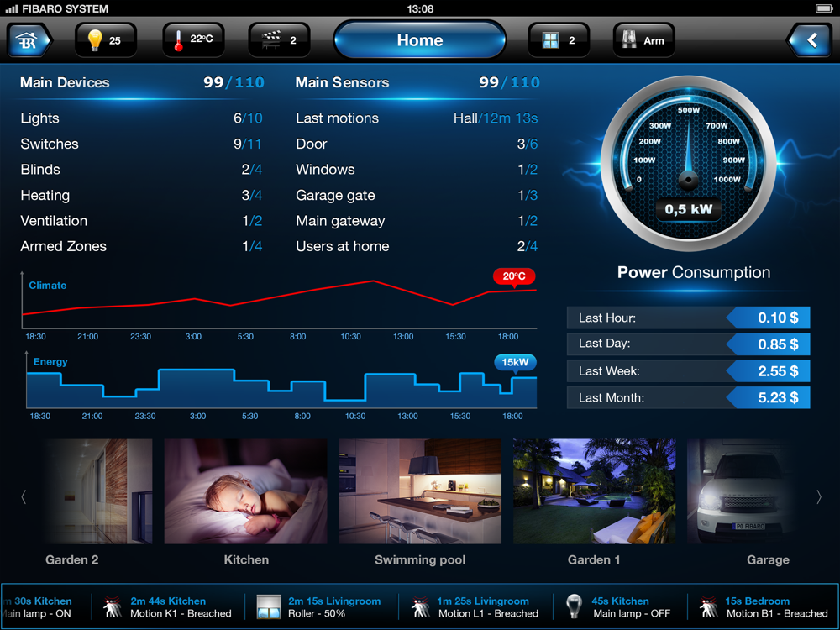Open the kitchen interior room thumbnail

coord(420,491)
